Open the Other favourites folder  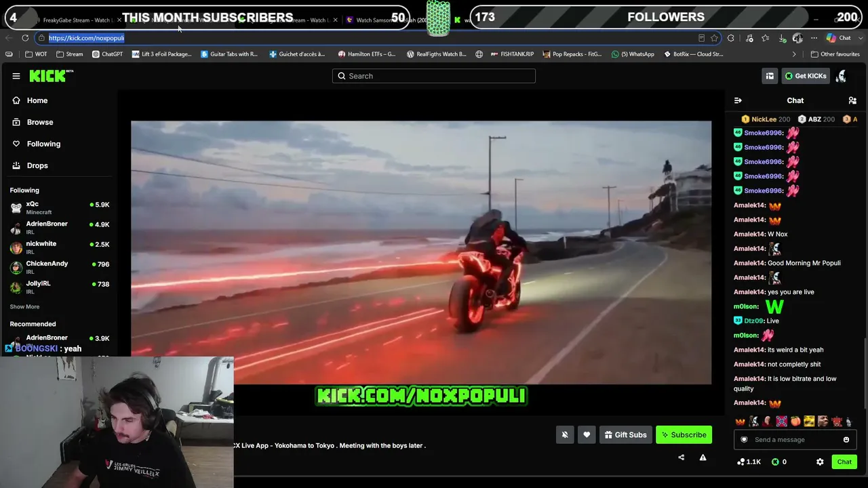point(835,54)
